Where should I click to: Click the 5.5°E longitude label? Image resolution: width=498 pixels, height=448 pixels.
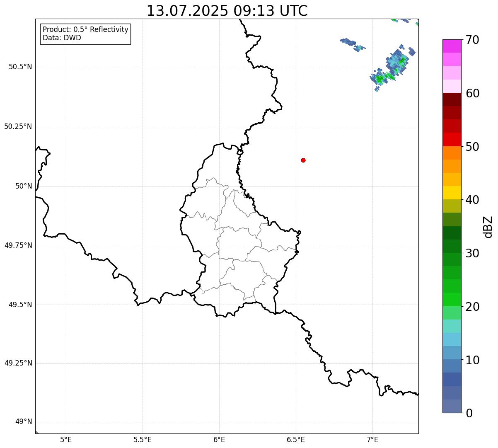[143, 439]
